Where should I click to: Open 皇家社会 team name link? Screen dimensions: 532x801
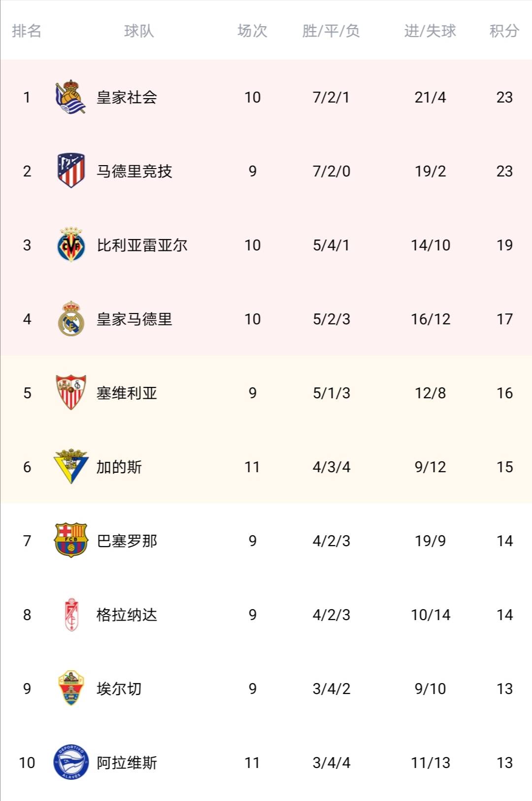(127, 97)
